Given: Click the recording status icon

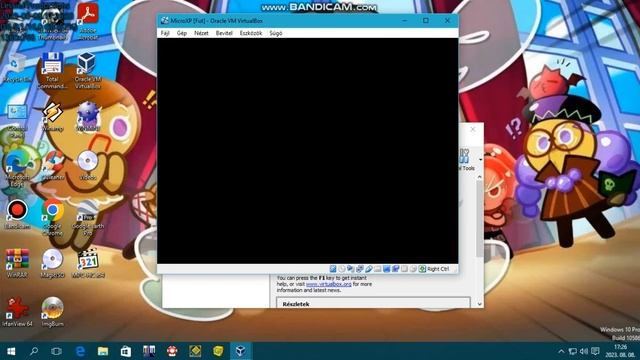Looking at the screenshot, I should pos(396,269).
